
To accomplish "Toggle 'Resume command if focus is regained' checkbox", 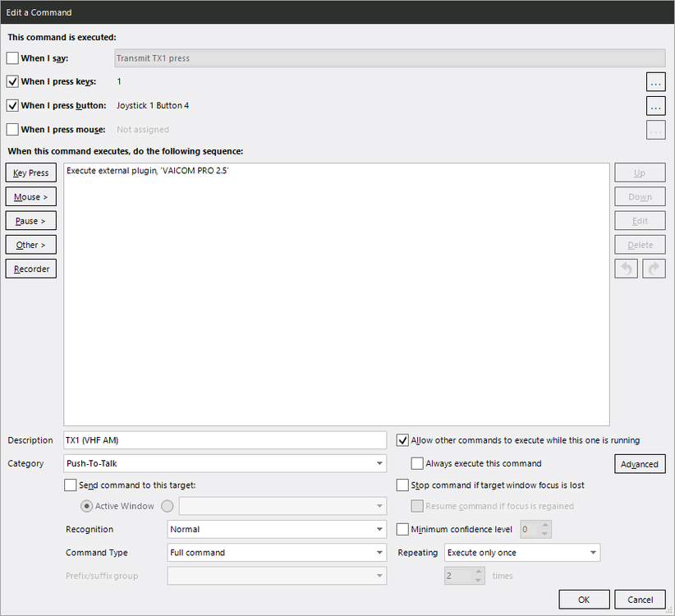I will pos(417,506).
